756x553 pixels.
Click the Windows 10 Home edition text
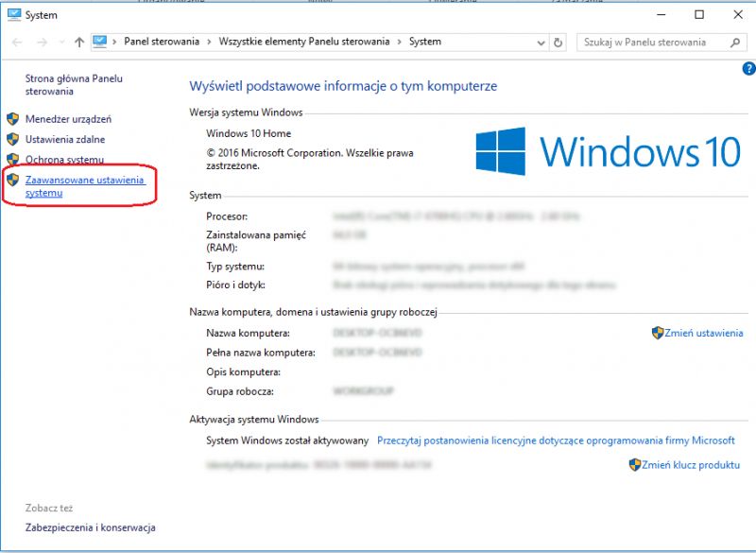pyautogui.click(x=249, y=133)
